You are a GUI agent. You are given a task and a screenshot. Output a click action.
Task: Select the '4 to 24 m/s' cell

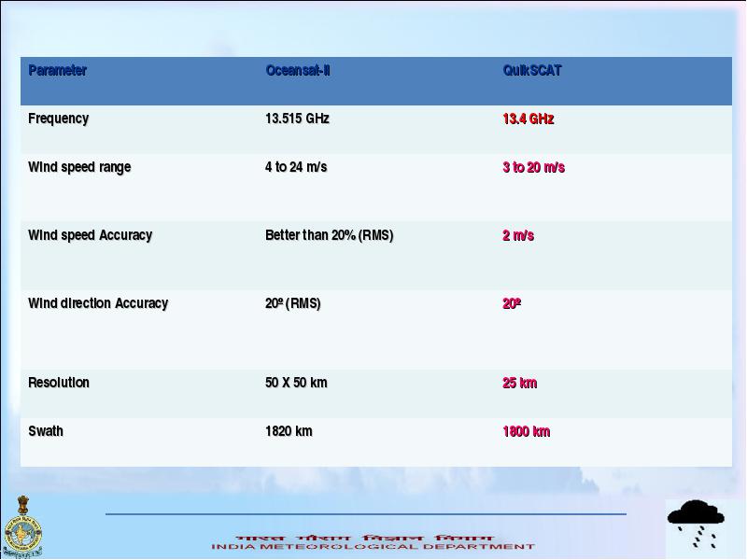(296, 167)
